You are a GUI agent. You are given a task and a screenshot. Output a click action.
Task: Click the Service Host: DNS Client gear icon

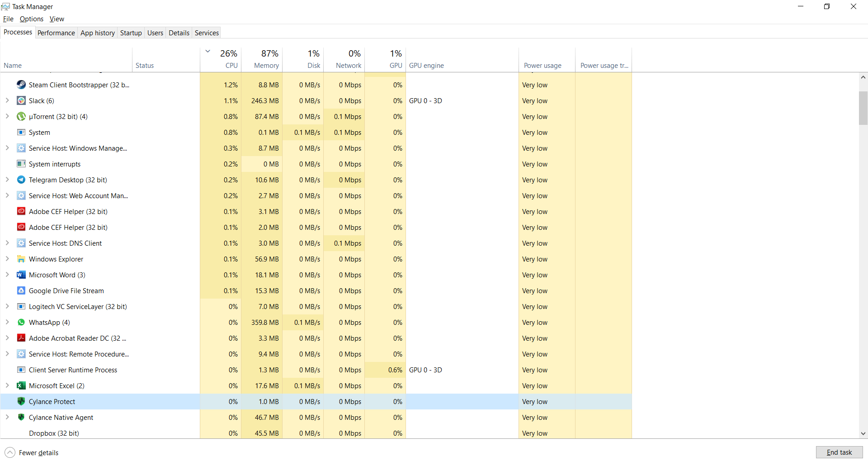[x=21, y=243]
